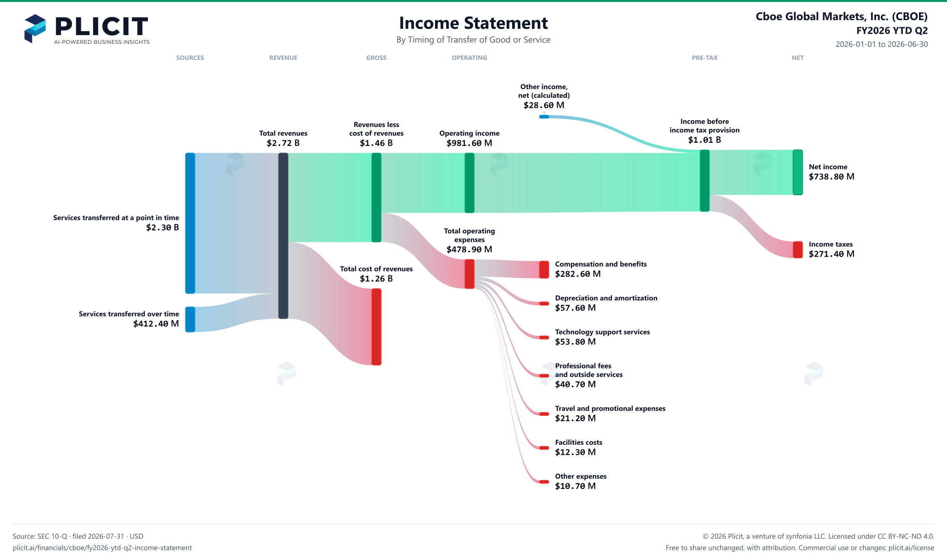Click the Income Statement title
This screenshot has height=560, width=947.
(x=473, y=23)
